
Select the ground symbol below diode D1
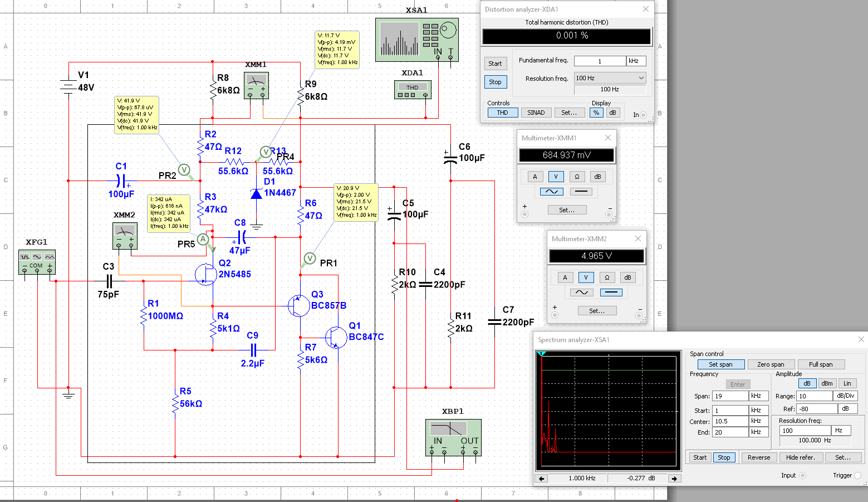pos(256,227)
